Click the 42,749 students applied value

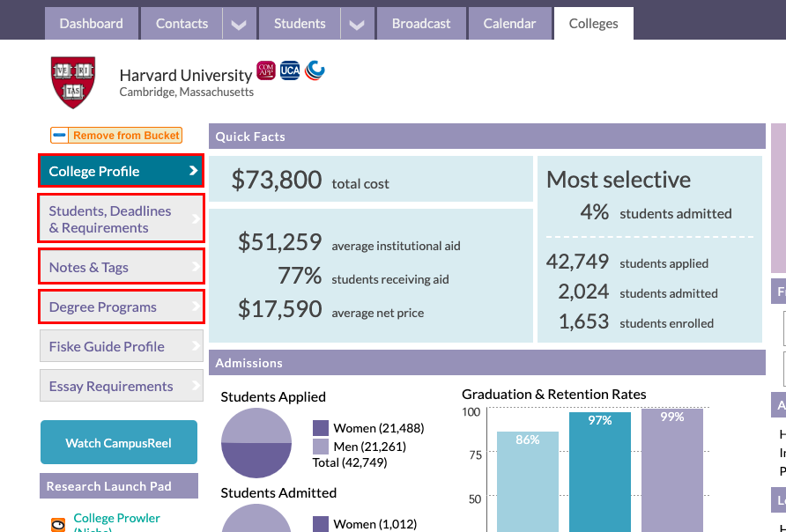(x=577, y=262)
